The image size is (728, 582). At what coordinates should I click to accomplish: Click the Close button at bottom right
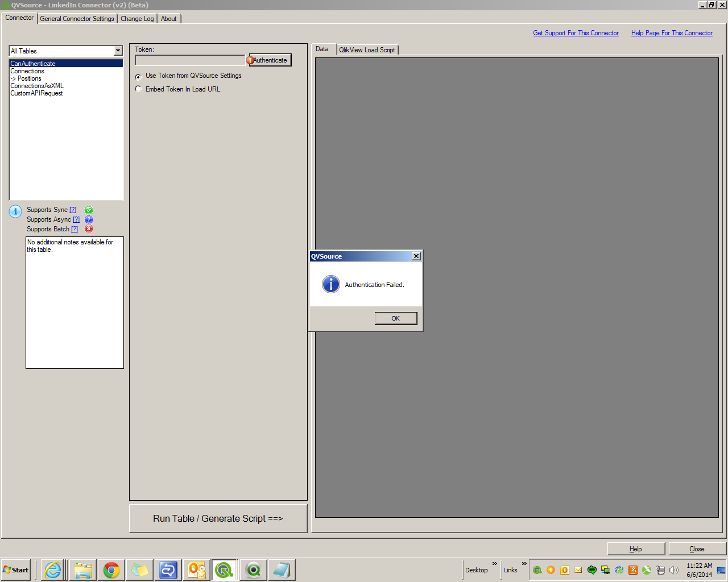click(x=697, y=549)
